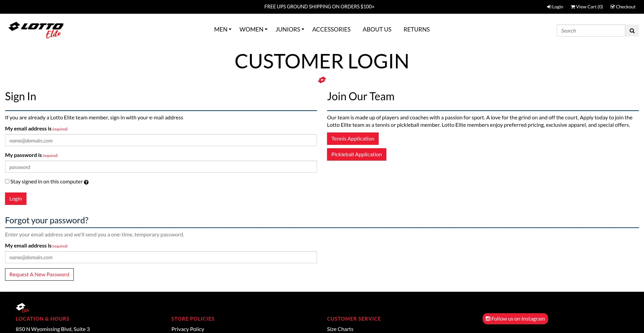Open the Privacy Policy link

(188, 329)
